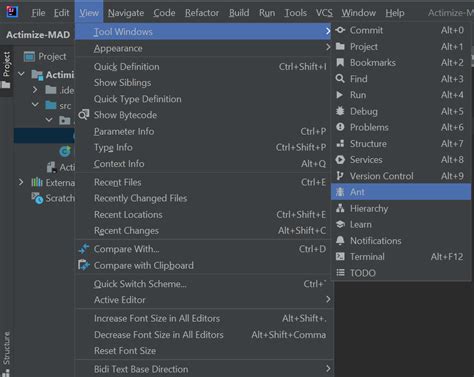Click the External Libraries icon
Screen dimensions: 474x377
37,182
